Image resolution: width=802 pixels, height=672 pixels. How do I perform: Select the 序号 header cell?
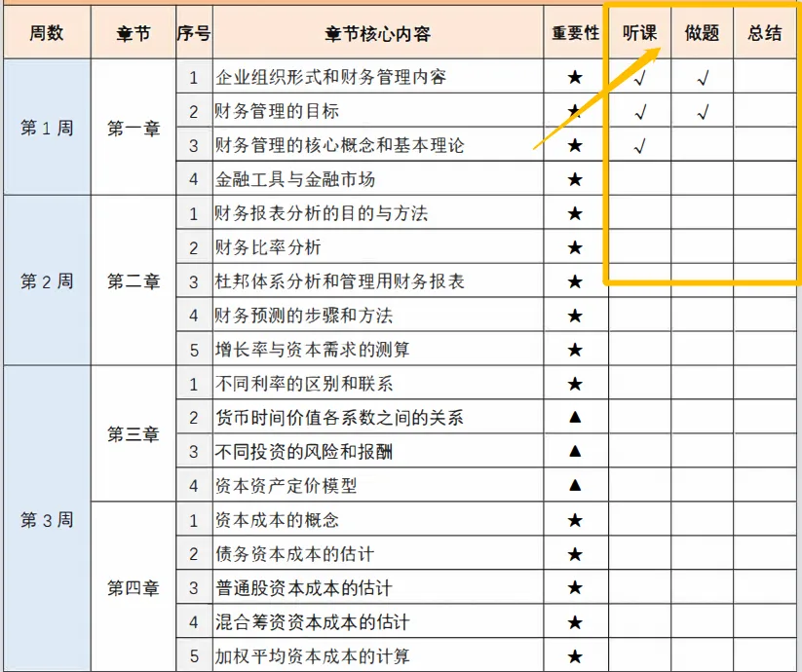click(194, 33)
